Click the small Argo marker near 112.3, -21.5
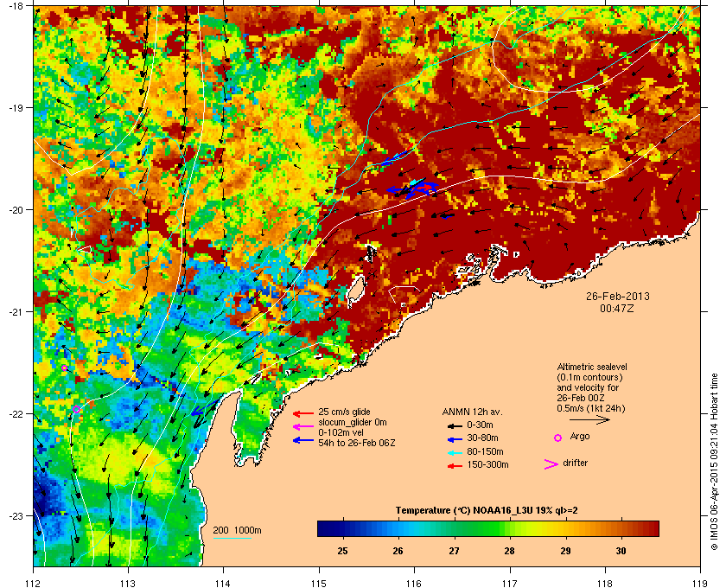This screenshot has height=588, width=726. click(64, 367)
